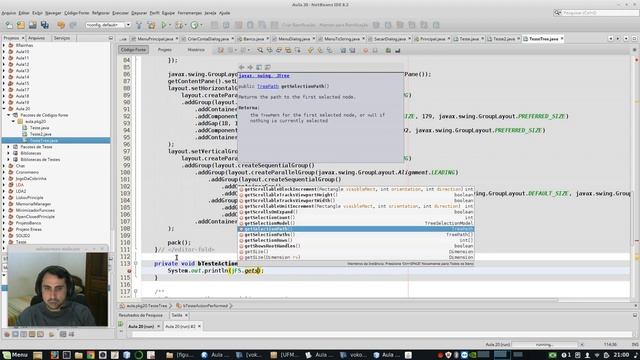The height and width of the screenshot is (360, 640).
Task: Select Teste2.java in the project tree
Action: click(40, 134)
